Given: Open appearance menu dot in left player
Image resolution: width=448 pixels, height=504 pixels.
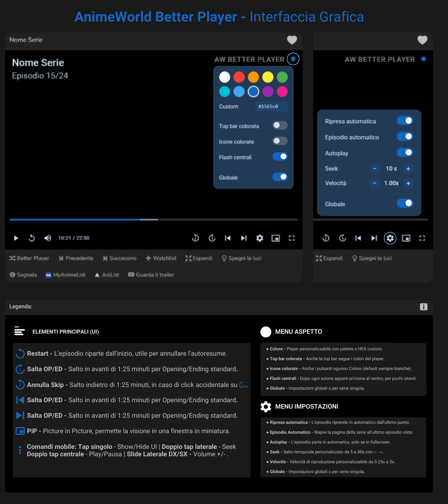Looking at the screenshot, I should (x=293, y=59).
